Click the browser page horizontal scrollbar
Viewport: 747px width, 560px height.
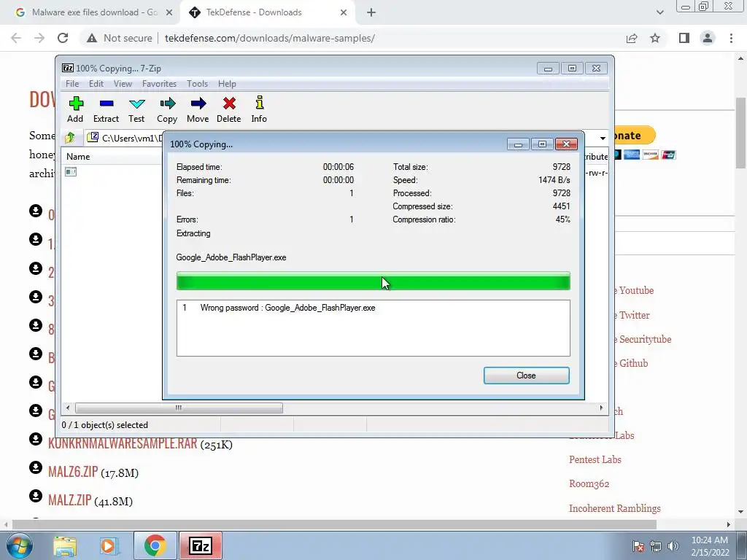pyautogui.click(x=334, y=524)
